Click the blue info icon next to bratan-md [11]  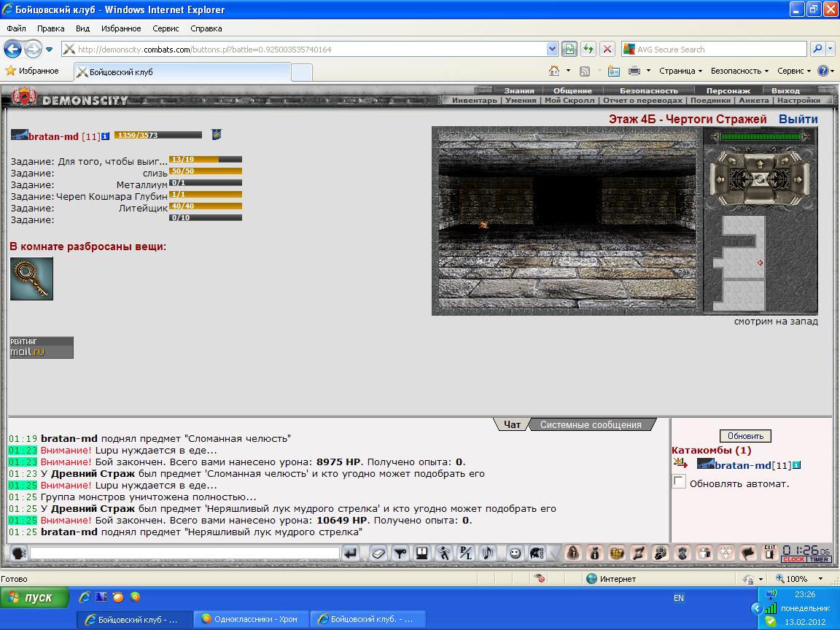[x=106, y=136]
